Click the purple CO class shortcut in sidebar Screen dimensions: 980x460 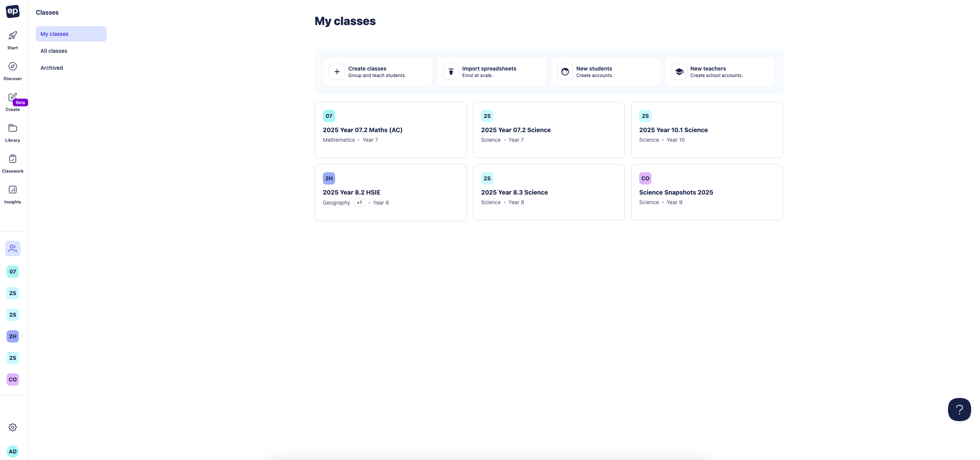click(13, 379)
